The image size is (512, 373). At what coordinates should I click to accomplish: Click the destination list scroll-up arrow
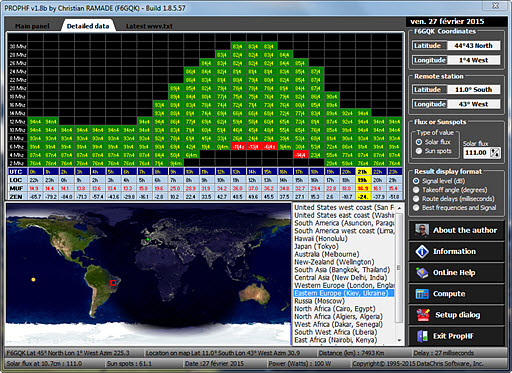pyautogui.click(x=399, y=208)
